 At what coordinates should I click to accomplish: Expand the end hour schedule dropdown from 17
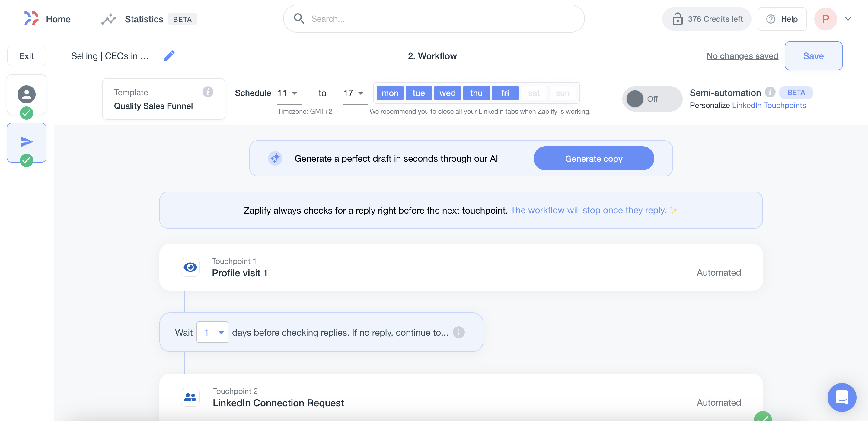click(360, 93)
